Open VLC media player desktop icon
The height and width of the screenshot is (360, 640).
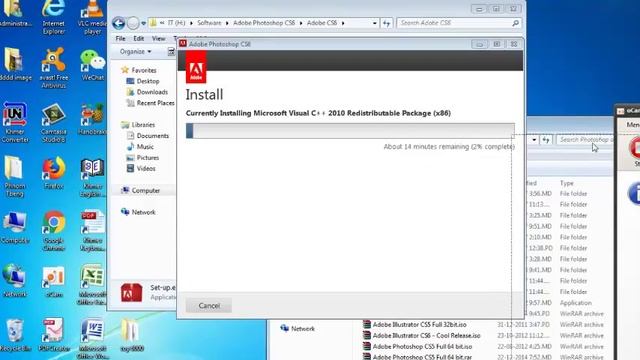92,16
